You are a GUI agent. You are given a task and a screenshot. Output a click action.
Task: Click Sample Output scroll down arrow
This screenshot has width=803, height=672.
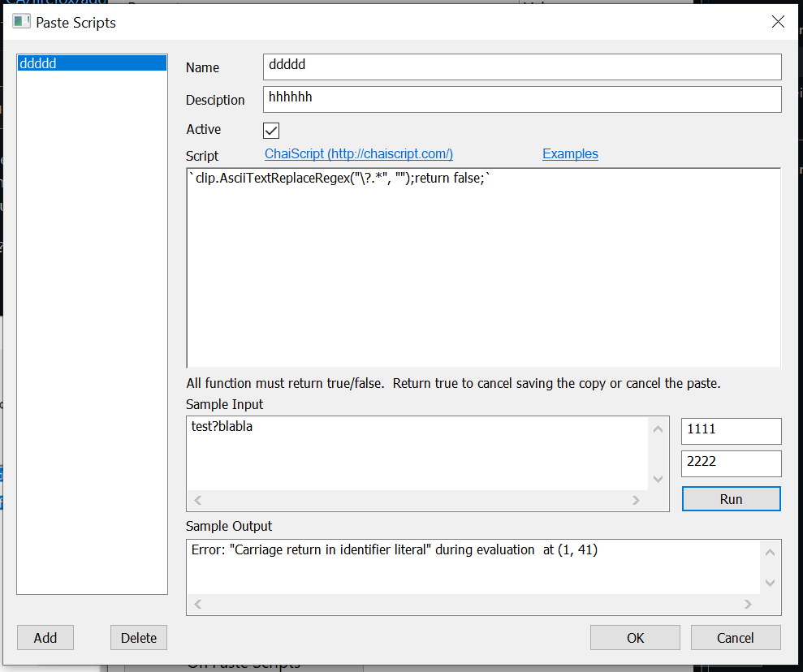tap(770, 583)
